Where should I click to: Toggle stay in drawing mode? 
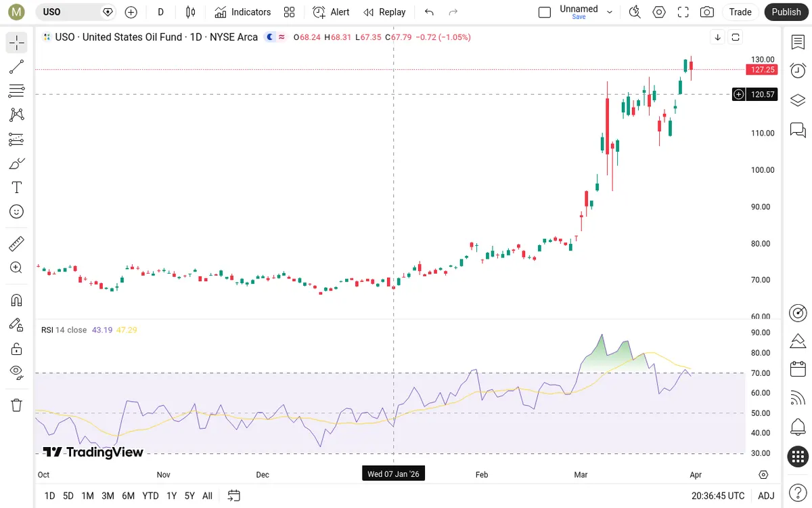pos(17,324)
